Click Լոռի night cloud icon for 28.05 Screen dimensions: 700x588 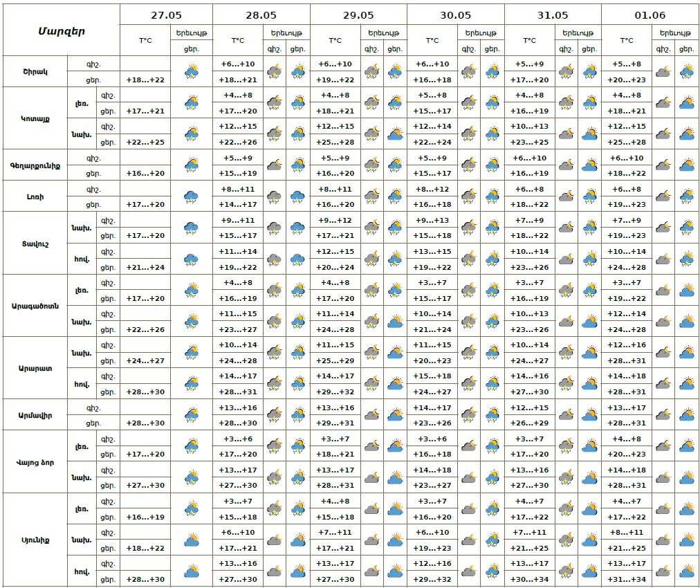[x=274, y=196]
